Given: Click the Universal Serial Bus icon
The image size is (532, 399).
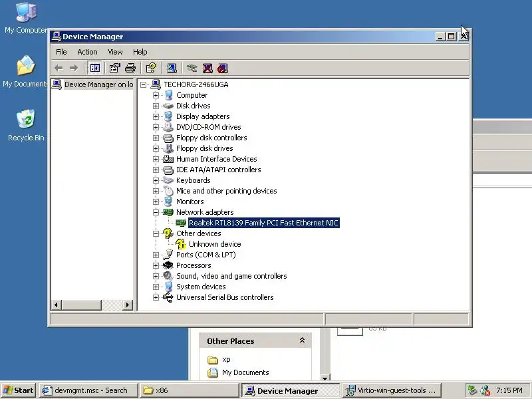Looking at the screenshot, I should click(168, 297).
